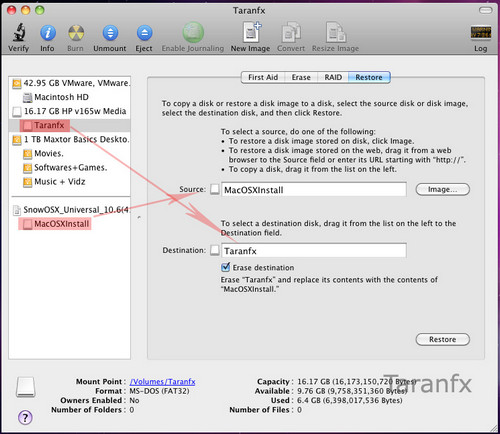The image size is (500, 434).
Task: Toggle the Erase destination checkbox
Action: click(x=226, y=267)
